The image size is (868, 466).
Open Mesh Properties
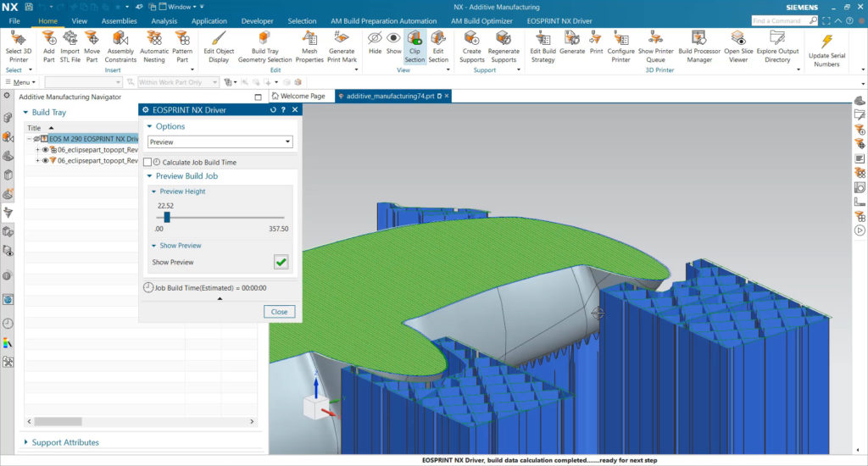309,47
